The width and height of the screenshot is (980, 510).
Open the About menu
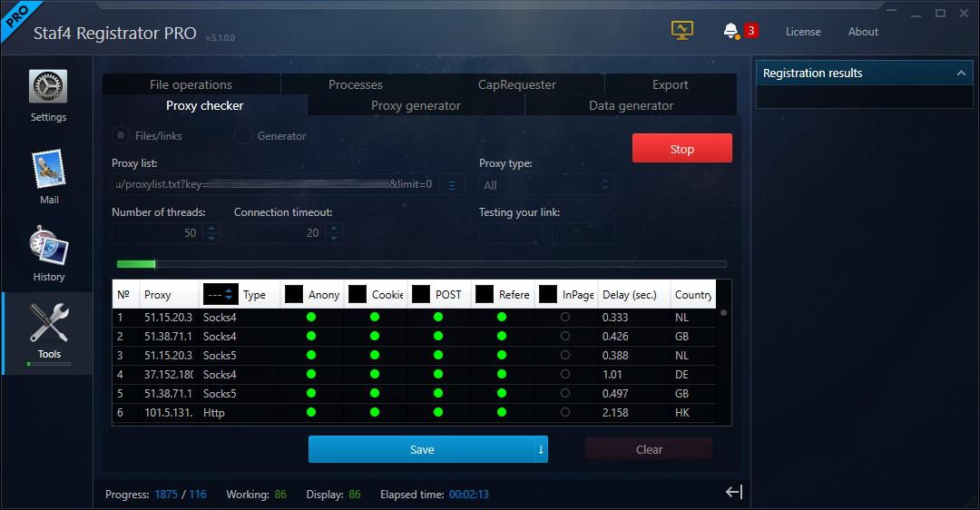pos(863,31)
